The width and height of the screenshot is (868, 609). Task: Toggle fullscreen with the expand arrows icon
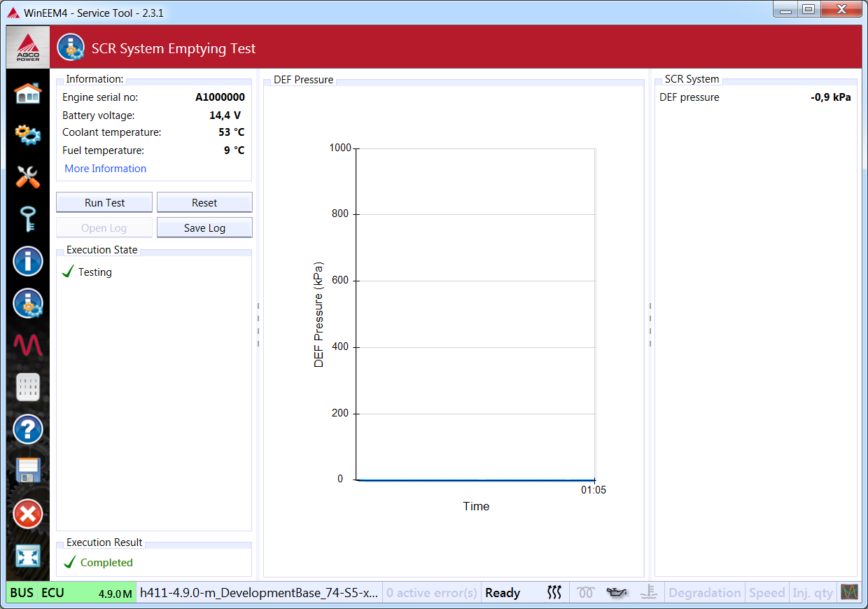coord(28,556)
